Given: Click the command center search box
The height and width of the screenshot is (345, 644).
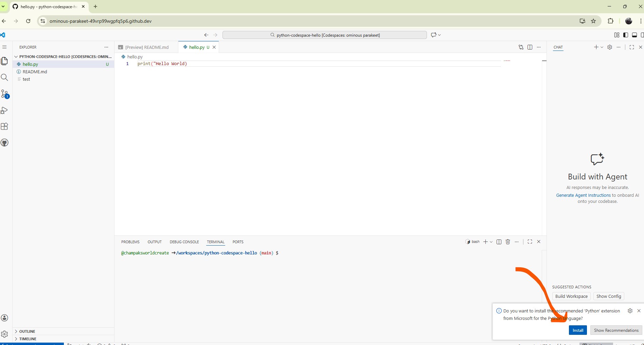Looking at the screenshot, I should point(325,35).
